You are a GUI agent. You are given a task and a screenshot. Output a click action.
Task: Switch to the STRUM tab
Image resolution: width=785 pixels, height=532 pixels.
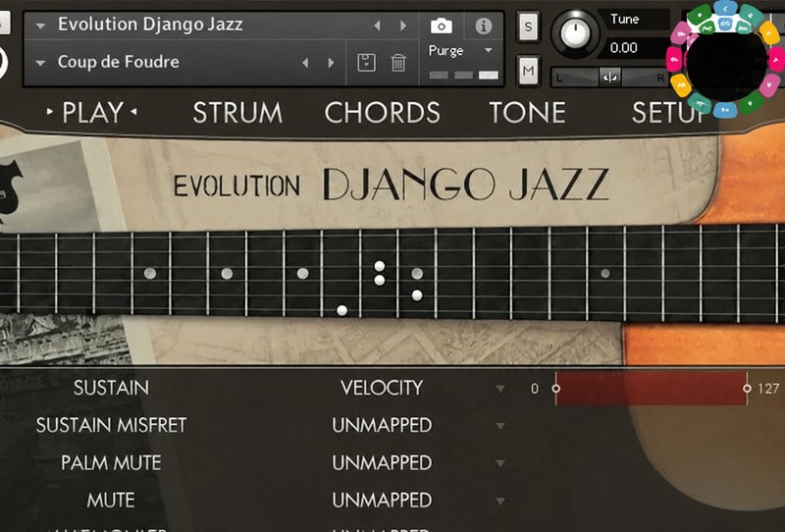[237, 112]
